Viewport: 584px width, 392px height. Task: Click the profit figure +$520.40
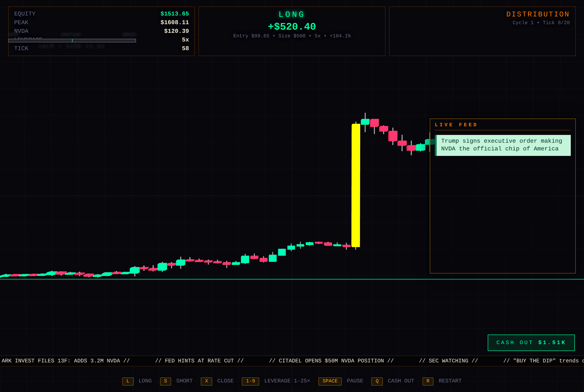pyautogui.click(x=292, y=26)
